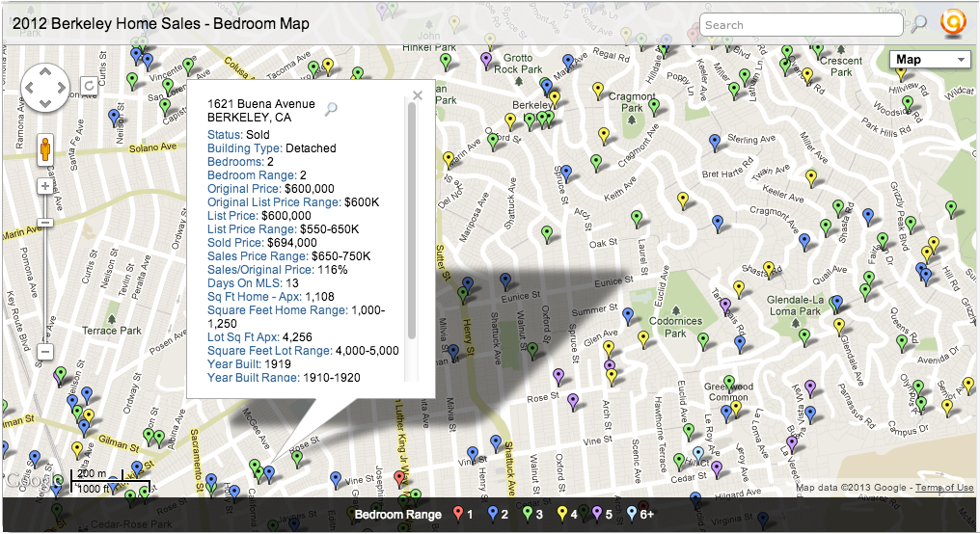Pan the map right with the arrow control
The image size is (980, 534).
click(x=62, y=88)
